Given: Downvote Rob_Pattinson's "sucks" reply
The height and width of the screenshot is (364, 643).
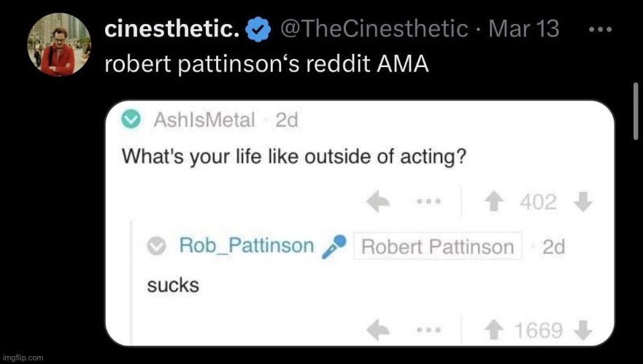Looking at the screenshot, I should [582, 330].
